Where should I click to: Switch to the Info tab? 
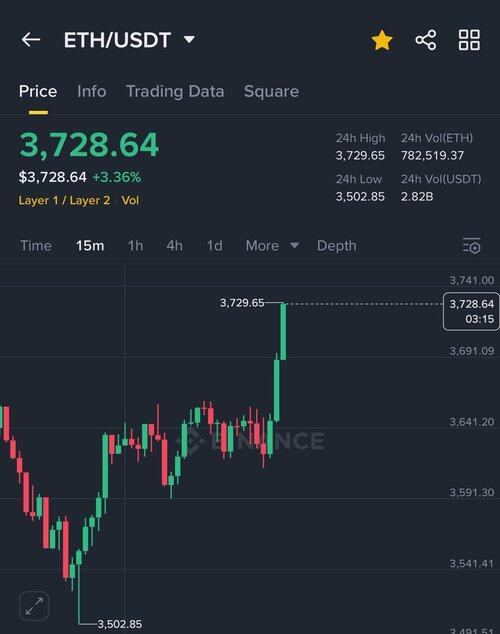pos(92,91)
